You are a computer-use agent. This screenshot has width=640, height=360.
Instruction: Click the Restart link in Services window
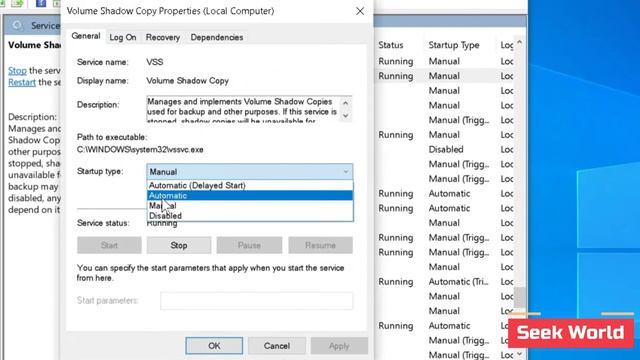22,82
